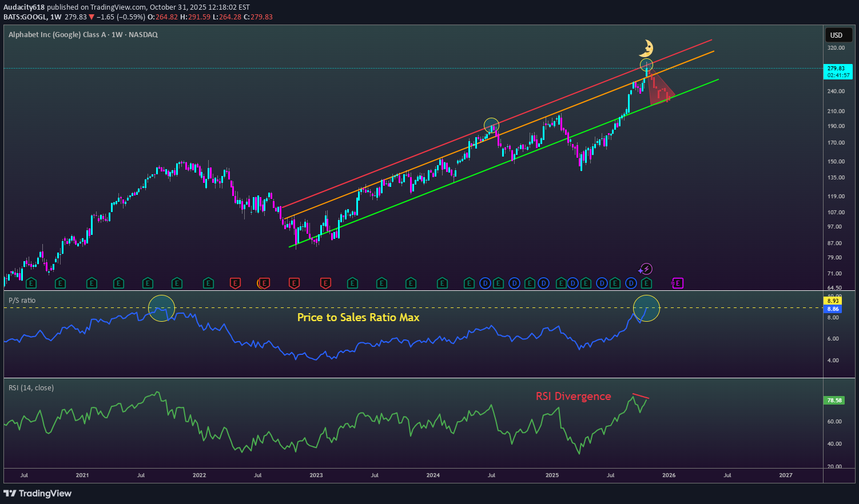Select the yellow circle under the moon emoji
The height and width of the screenshot is (504, 859).
[646, 65]
